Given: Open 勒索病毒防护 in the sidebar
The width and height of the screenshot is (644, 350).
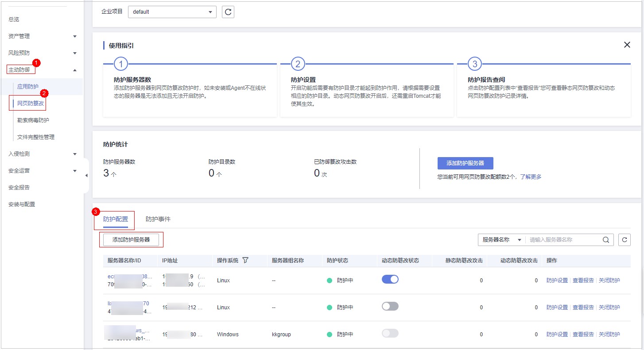Looking at the screenshot, I should click(33, 120).
